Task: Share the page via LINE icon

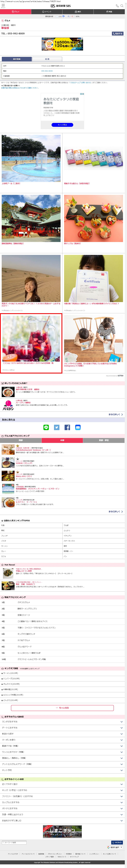Action: coord(46,427)
